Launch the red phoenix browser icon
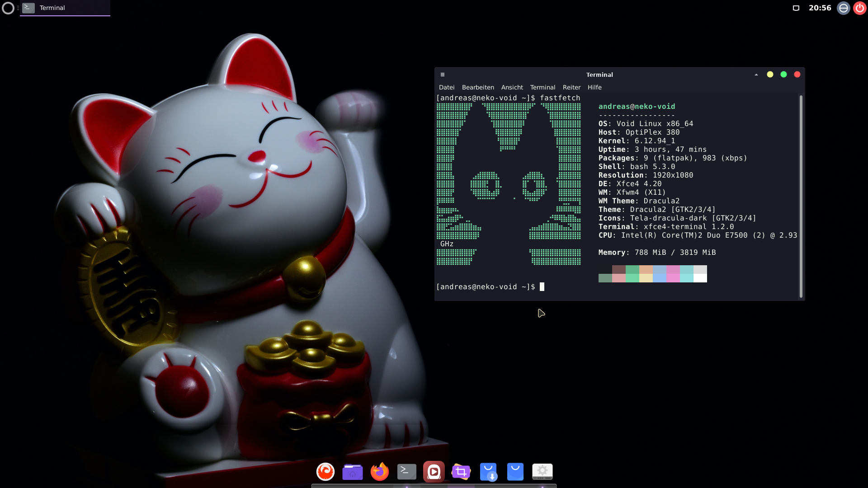The image size is (868, 488). (x=325, y=472)
